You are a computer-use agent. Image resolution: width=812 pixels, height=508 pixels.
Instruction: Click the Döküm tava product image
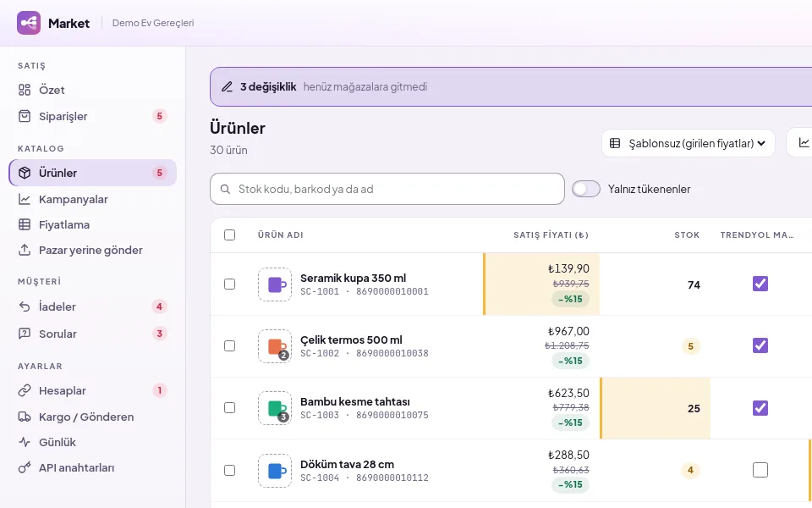point(274,470)
